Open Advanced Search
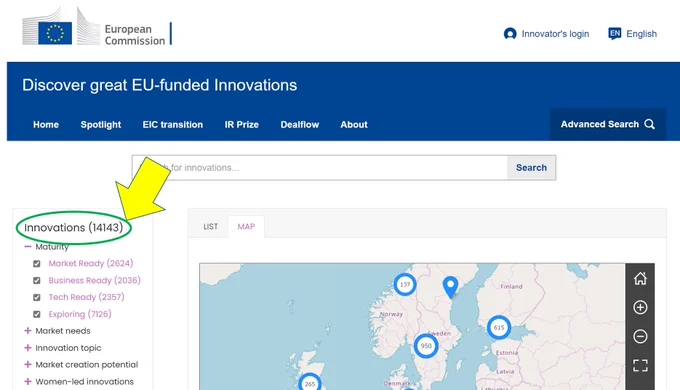Viewport: 680px width, 390px height. tap(608, 125)
